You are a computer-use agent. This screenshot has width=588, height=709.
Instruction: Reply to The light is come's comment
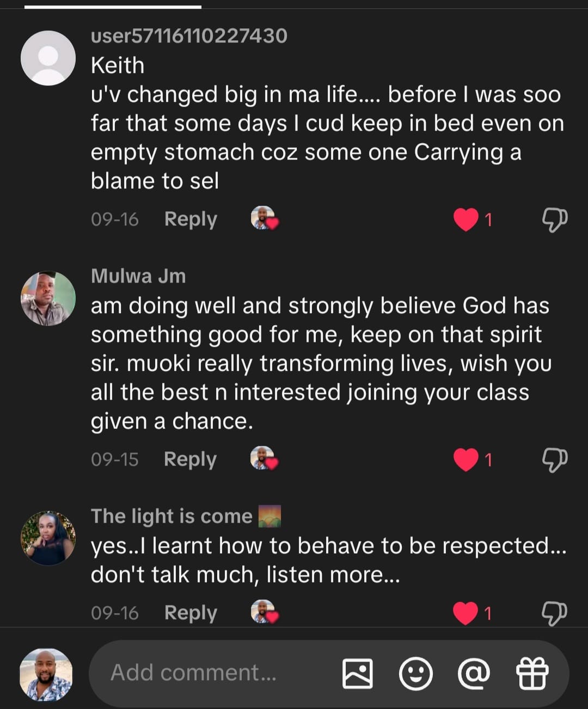click(x=191, y=613)
